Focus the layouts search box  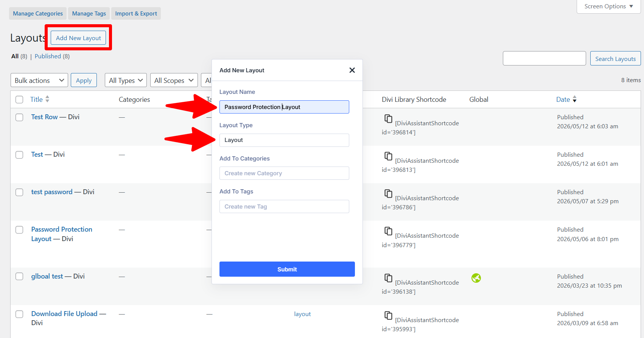(544, 58)
